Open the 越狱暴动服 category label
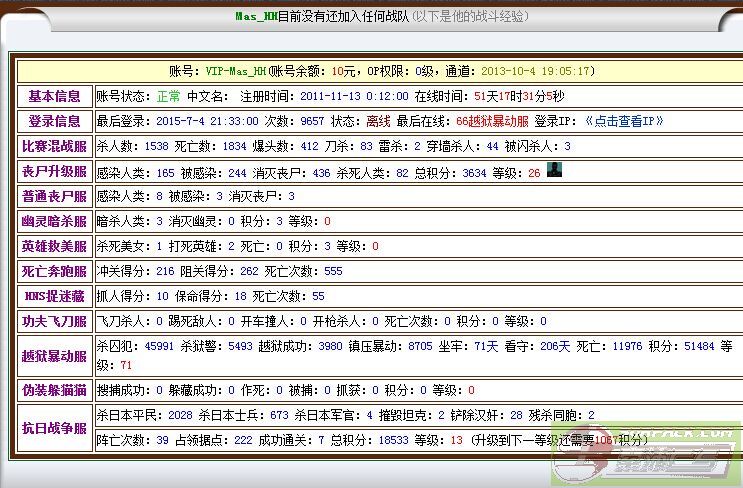 [54, 355]
